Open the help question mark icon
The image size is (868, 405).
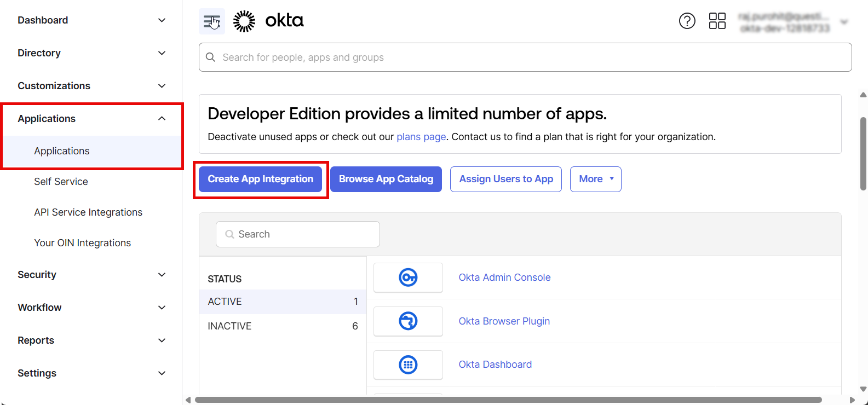click(x=687, y=21)
